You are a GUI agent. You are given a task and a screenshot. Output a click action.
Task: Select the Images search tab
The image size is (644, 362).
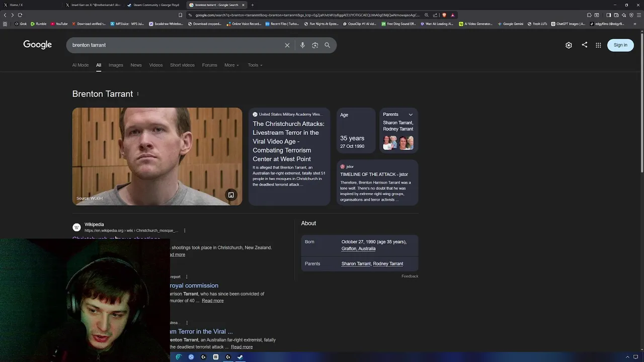116,65
